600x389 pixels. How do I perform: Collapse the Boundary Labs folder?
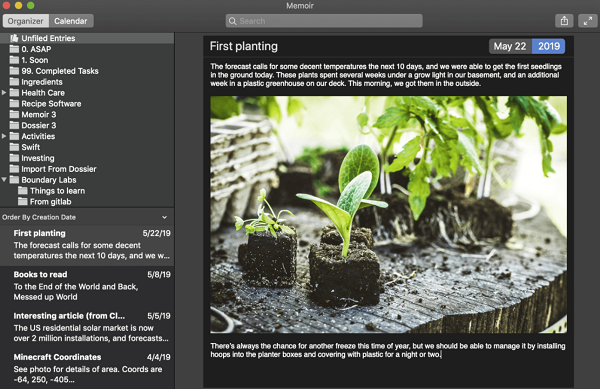4,179
